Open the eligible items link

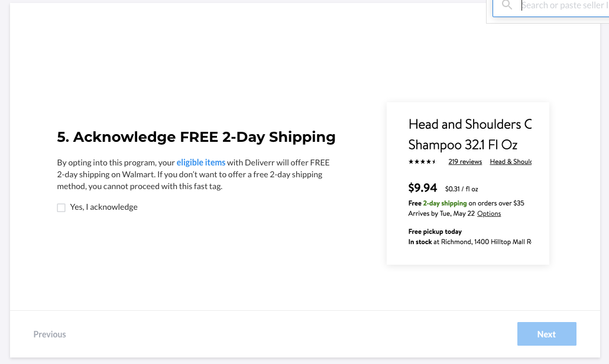coord(201,162)
